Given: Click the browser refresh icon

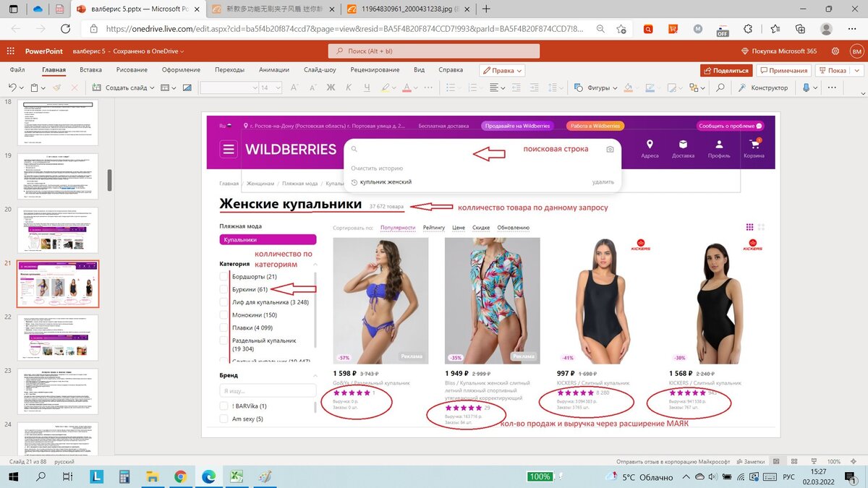Looking at the screenshot, I should (x=66, y=29).
